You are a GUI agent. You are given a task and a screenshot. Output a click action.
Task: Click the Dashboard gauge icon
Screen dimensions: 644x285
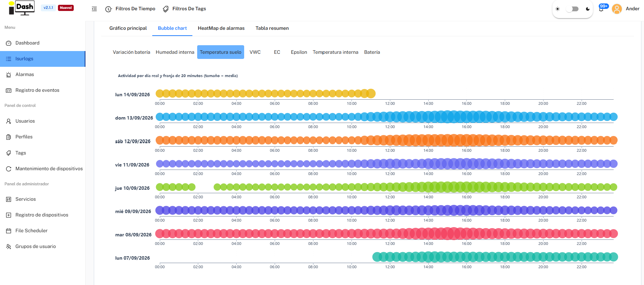9,43
